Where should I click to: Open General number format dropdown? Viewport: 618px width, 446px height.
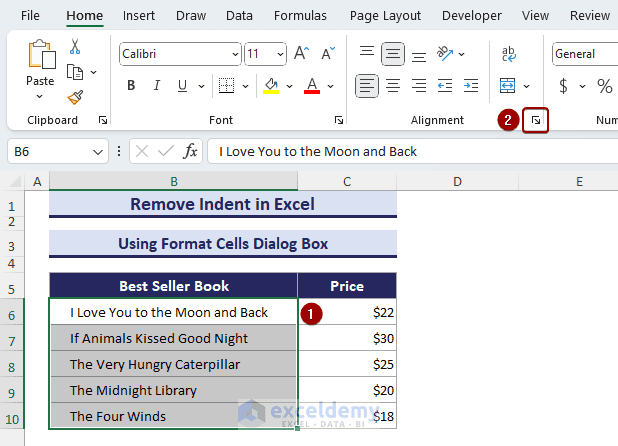pos(585,54)
